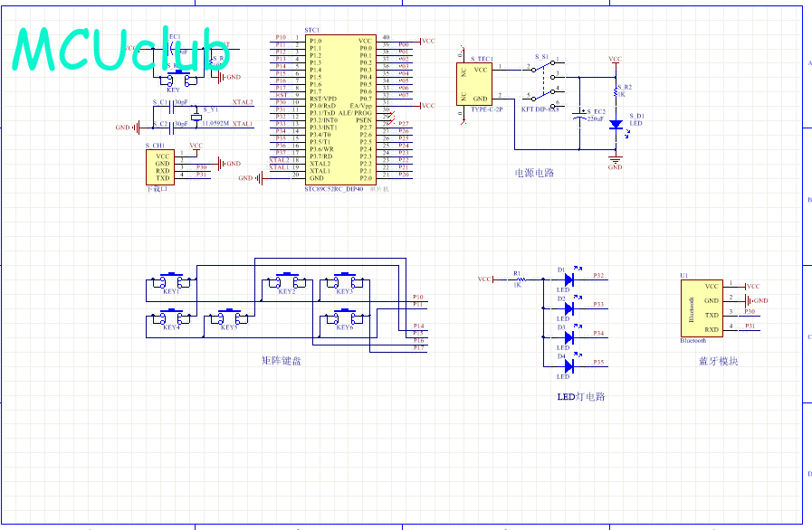Select the KEY1 push button symbol

point(171,281)
